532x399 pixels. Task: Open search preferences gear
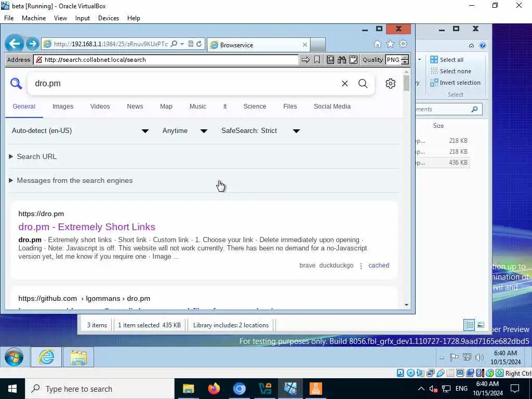coord(391,84)
